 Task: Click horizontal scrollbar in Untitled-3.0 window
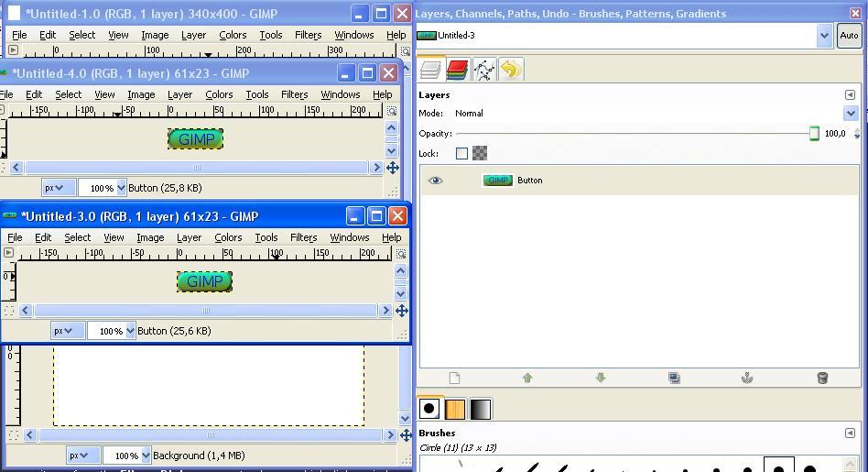(205, 311)
